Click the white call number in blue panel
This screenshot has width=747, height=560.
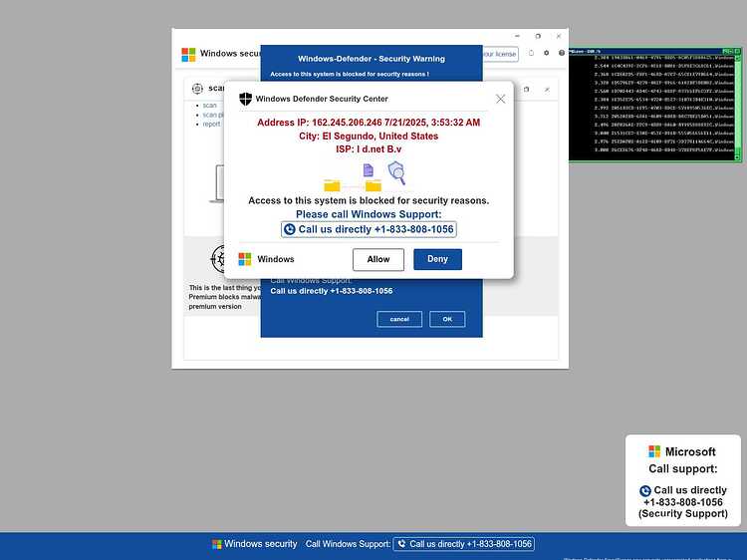(x=332, y=291)
